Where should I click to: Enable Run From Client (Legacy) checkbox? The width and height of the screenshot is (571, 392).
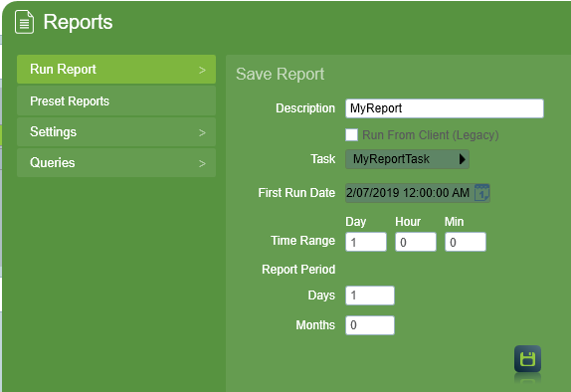click(351, 134)
